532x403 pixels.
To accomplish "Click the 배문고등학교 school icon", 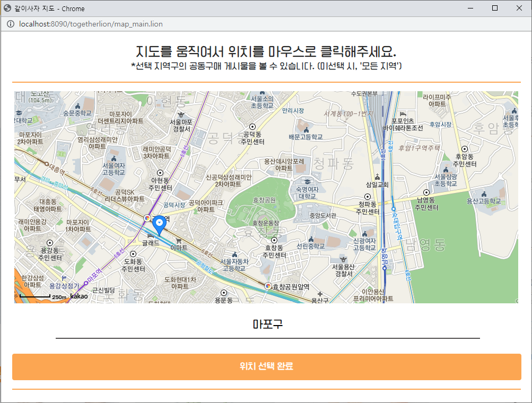I will click(307, 130).
